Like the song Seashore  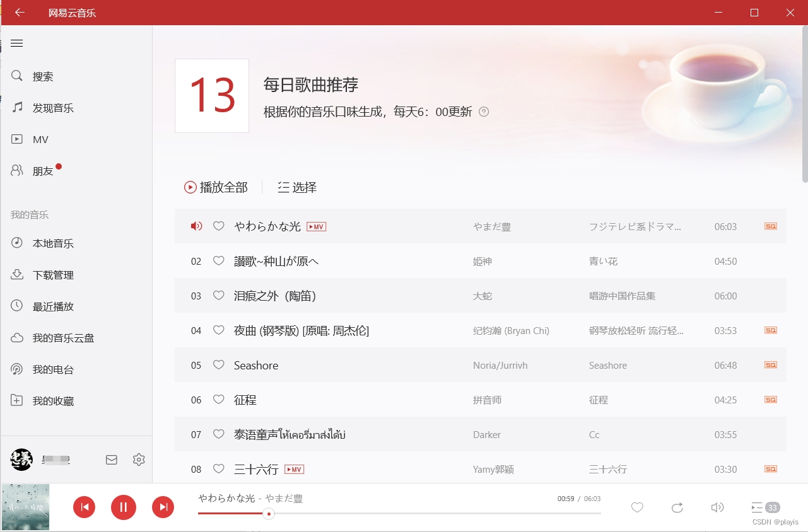218,364
